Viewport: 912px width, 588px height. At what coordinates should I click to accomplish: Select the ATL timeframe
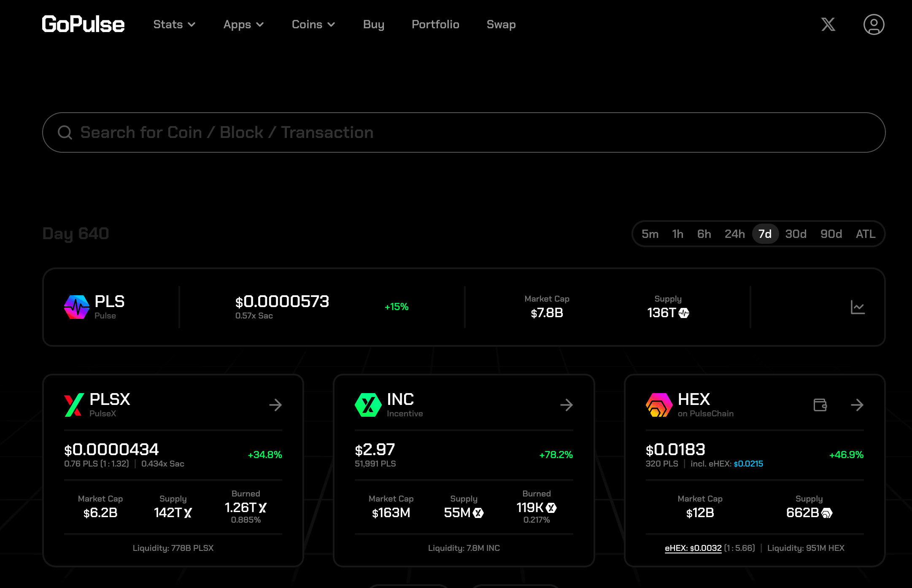[866, 234]
